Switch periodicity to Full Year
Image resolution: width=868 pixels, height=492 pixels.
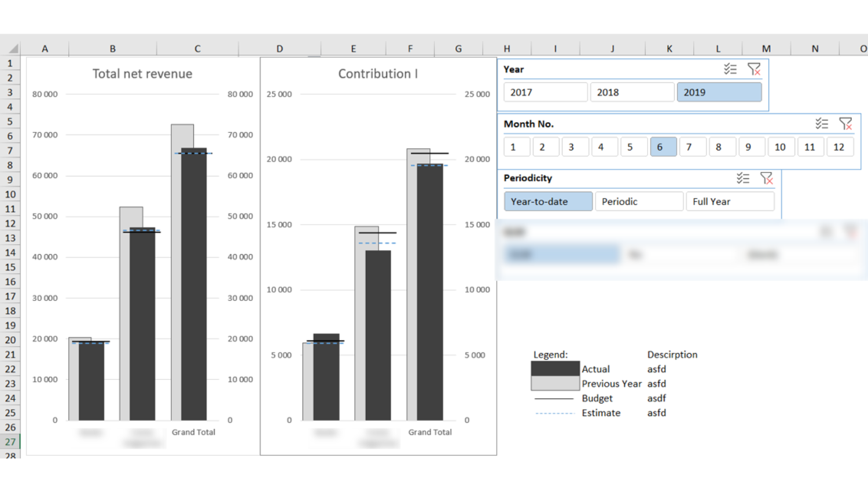pos(729,201)
